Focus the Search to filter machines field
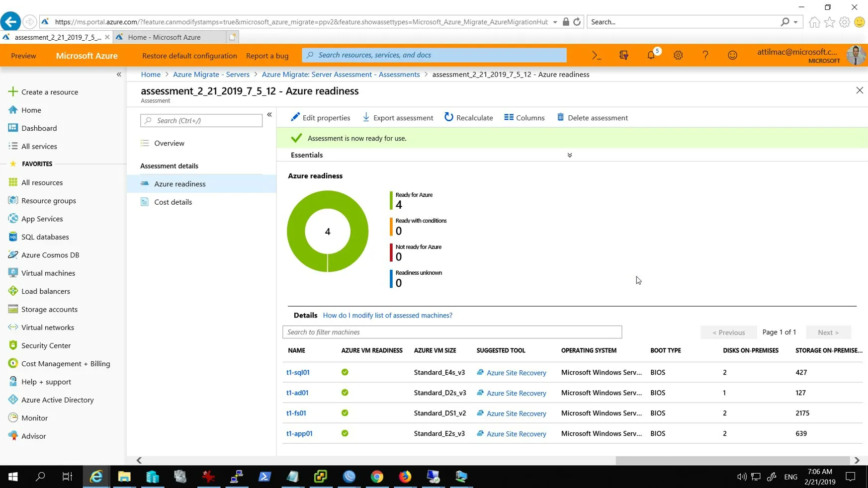868x488 pixels. click(452, 332)
